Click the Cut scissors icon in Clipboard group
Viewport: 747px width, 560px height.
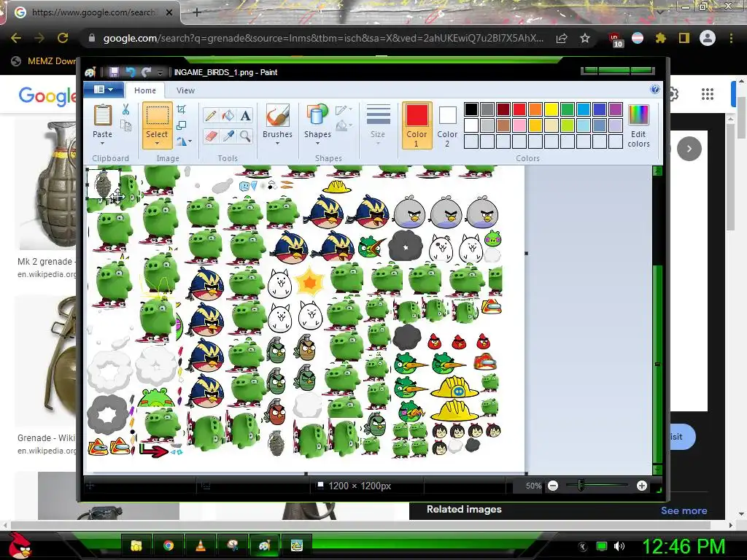pyautogui.click(x=125, y=109)
